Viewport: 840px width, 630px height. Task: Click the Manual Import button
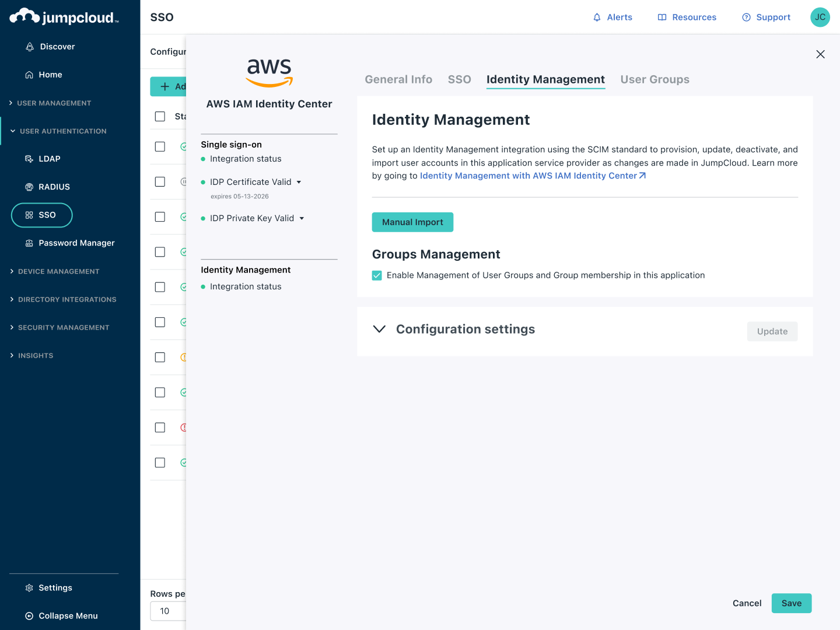pos(412,222)
